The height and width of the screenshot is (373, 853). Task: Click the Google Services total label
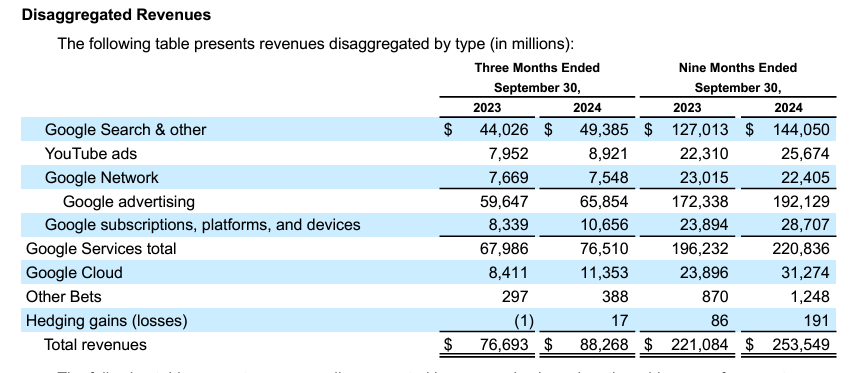pos(101,248)
